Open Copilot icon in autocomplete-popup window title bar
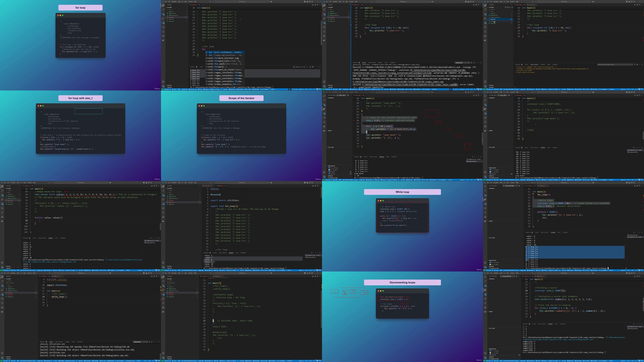 pyautogui.click(x=271, y=1)
